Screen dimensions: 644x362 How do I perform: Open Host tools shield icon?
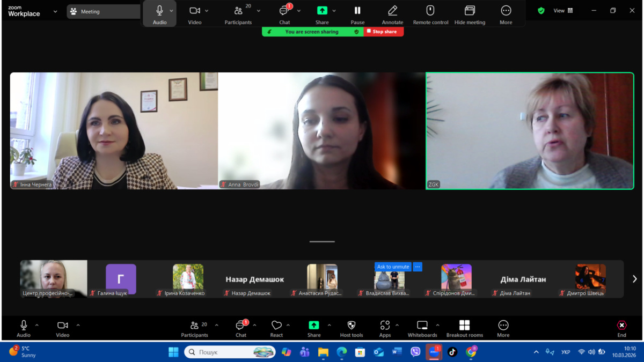pyautogui.click(x=352, y=326)
